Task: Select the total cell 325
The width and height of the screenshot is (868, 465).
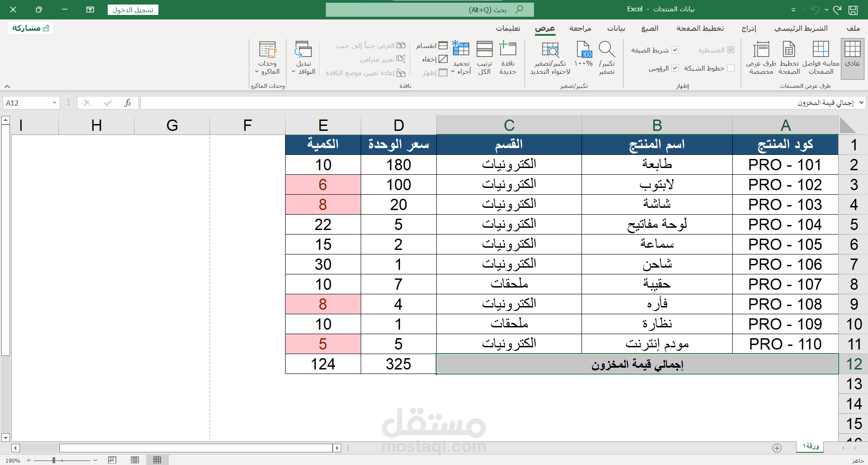Action: click(x=398, y=364)
